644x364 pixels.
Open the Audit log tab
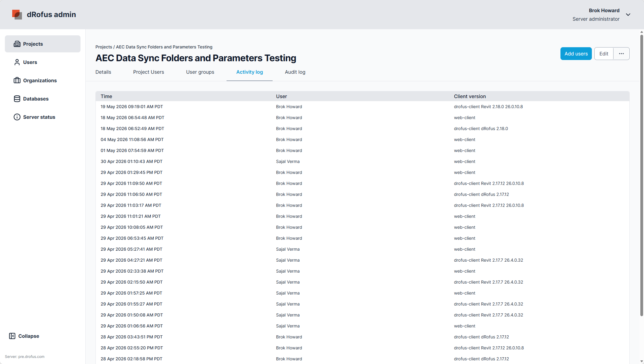295,72
